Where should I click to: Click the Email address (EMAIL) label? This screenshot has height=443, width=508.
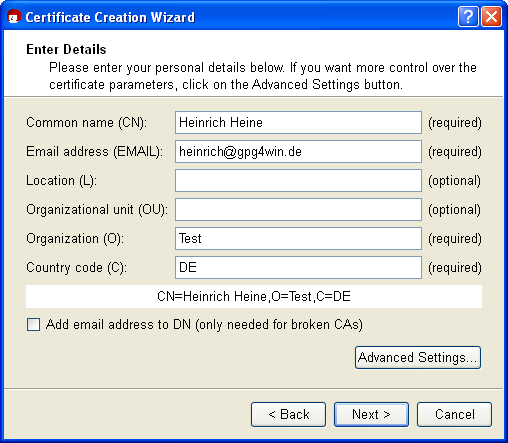tap(95, 152)
